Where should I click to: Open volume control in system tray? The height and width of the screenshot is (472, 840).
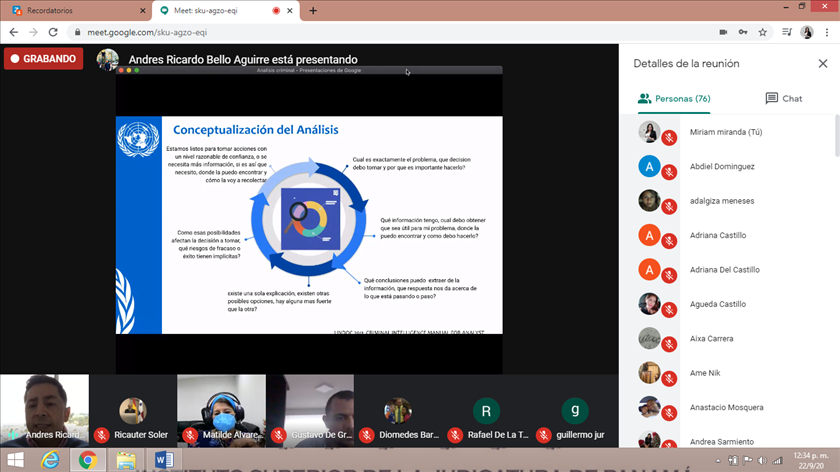[762, 461]
